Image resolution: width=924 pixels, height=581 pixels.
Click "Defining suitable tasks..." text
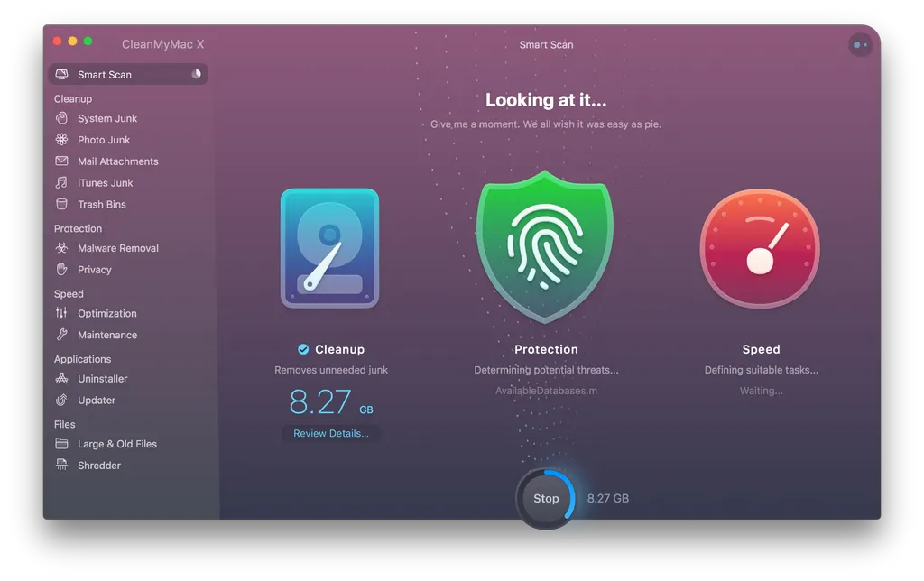761,370
